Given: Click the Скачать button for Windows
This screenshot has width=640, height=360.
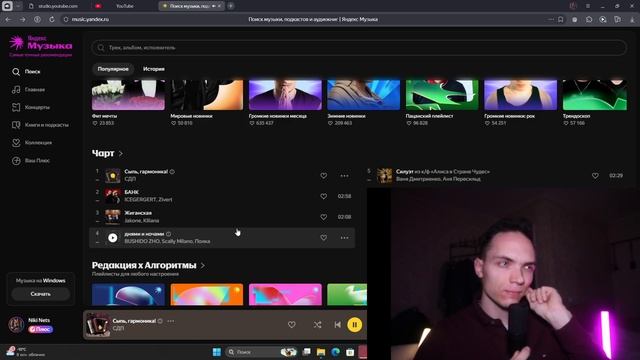Looking at the screenshot, I should pyautogui.click(x=40, y=294).
